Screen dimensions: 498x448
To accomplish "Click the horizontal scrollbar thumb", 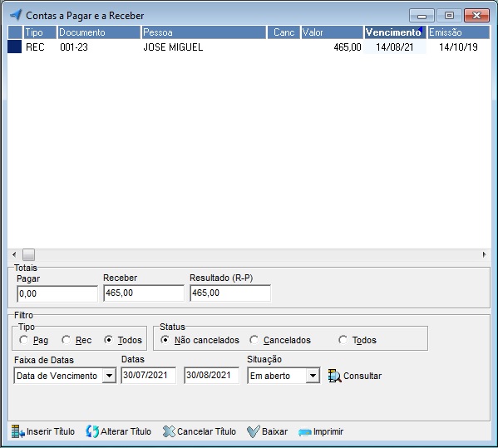I will point(28,254).
